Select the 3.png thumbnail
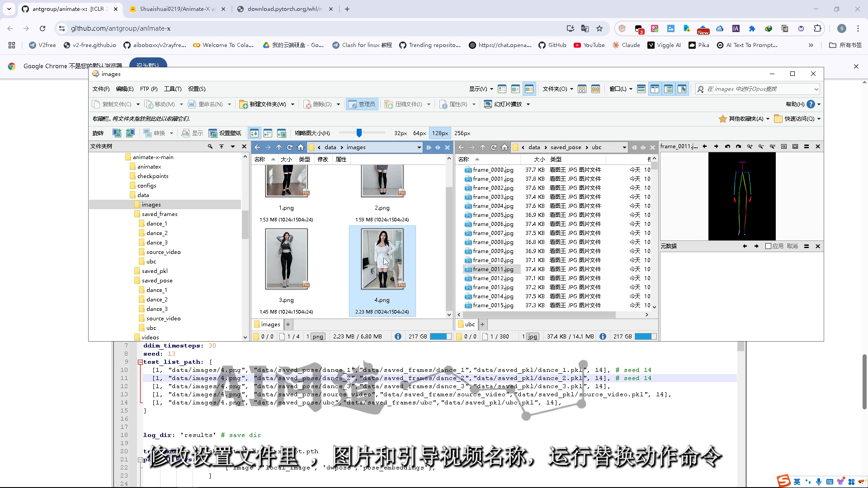This screenshot has height=488, width=868. (x=286, y=259)
